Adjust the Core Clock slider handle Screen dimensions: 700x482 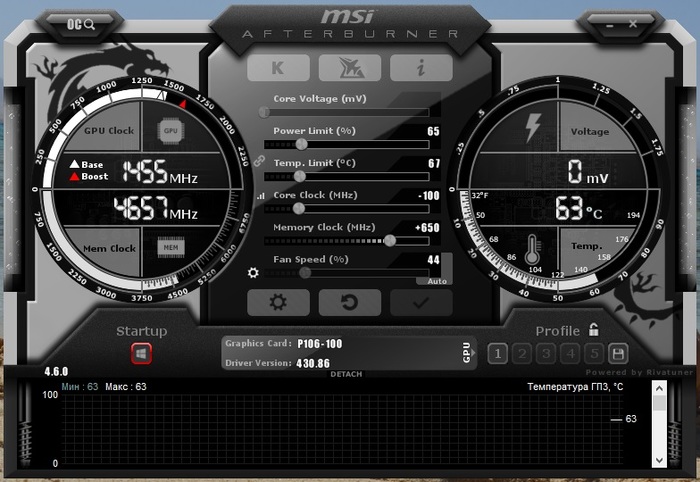(299, 208)
